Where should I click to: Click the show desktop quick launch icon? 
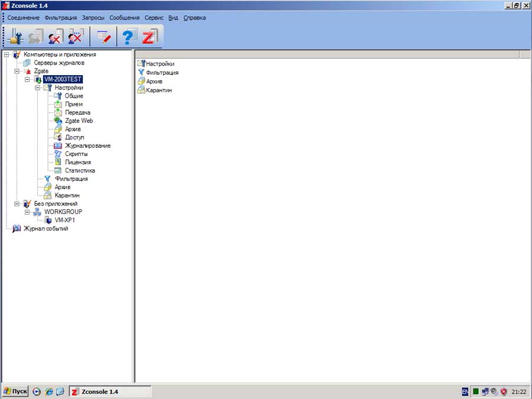pyautogui.click(x=60, y=391)
